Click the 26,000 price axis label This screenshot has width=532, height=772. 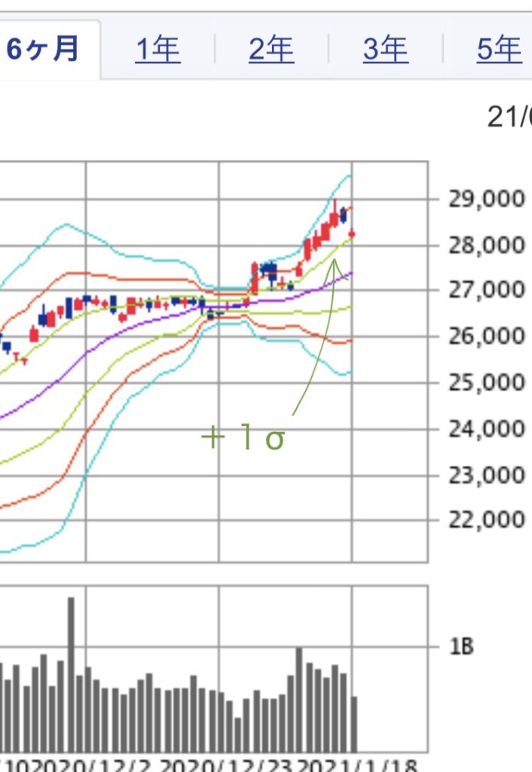(486, 335)
